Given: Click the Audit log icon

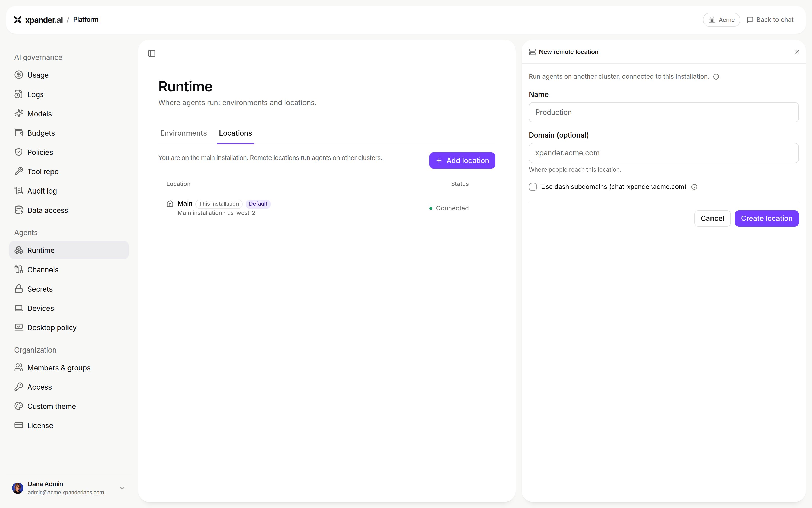Looking at the screenshot, I should tap(19, 191).
